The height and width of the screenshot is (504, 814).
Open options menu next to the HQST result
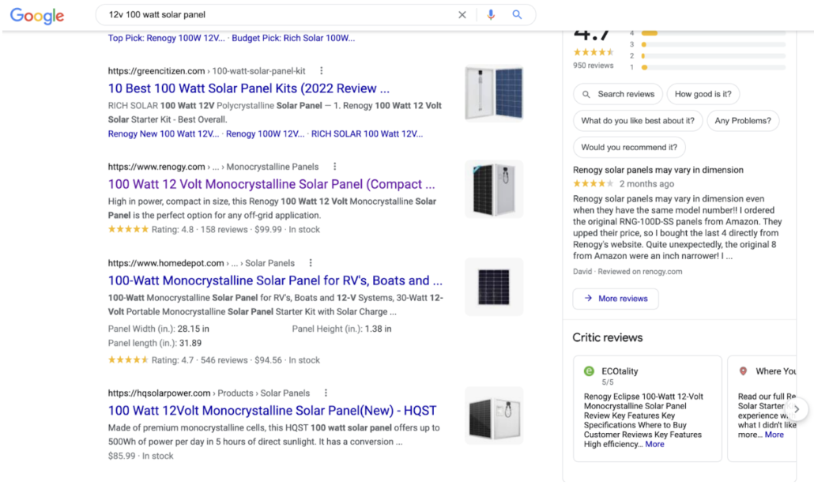coord(326,392)
